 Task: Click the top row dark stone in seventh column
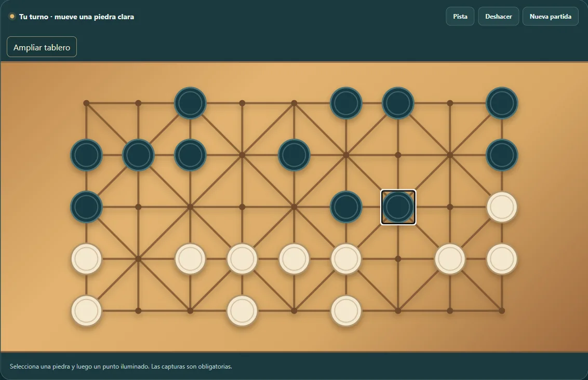398,103
